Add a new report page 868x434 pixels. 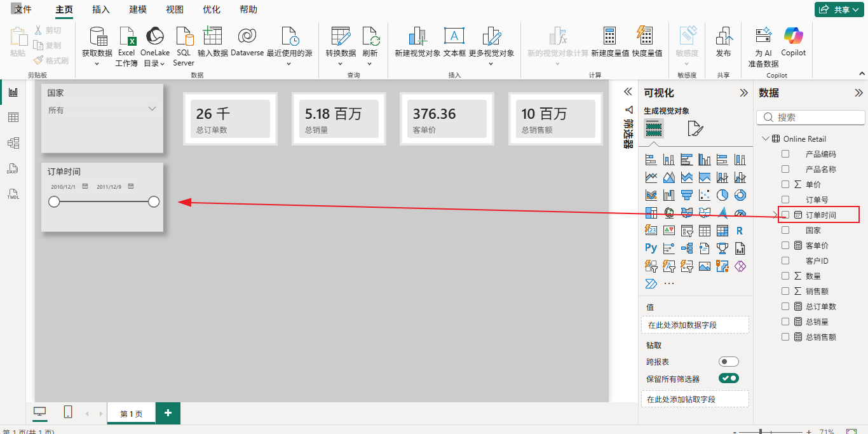168,413
